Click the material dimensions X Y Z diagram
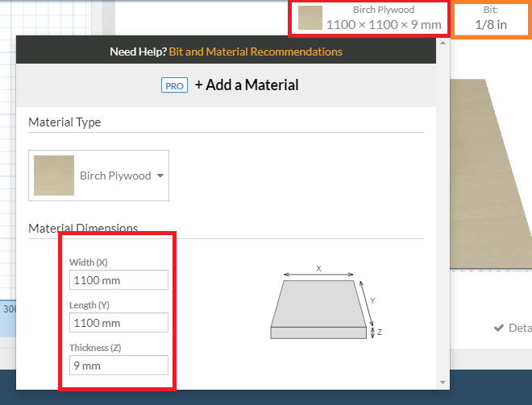This screenshot has height=405, width=532. click(x=326, y=302)
